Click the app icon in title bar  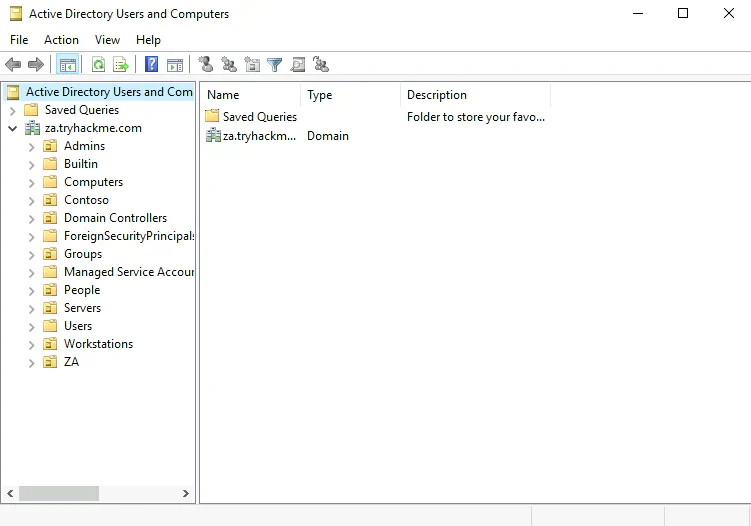[x=16, y=14]
